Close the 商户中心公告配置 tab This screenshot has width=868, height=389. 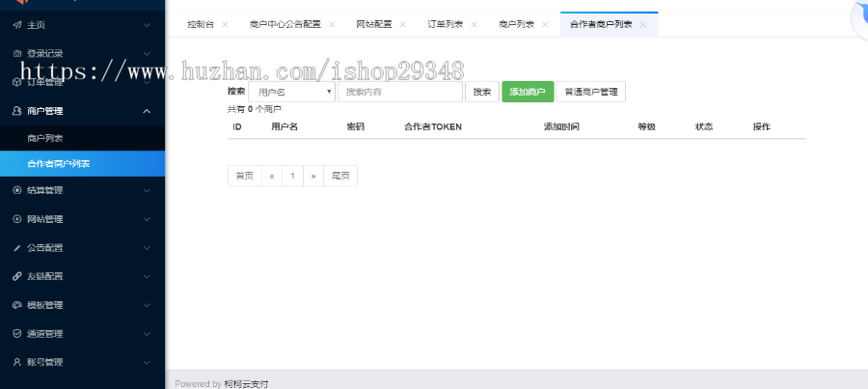(x=332, y=24)
